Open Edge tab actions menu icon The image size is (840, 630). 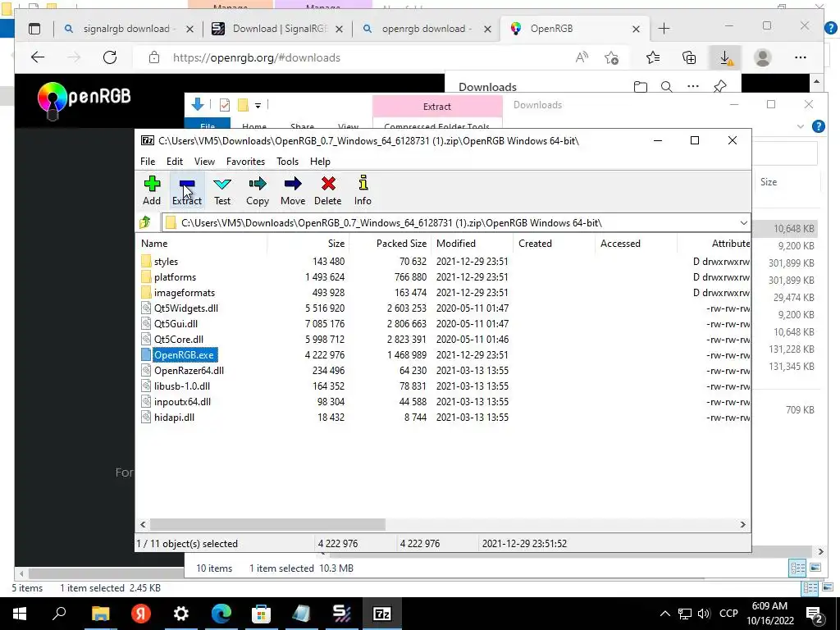point(34,29)
